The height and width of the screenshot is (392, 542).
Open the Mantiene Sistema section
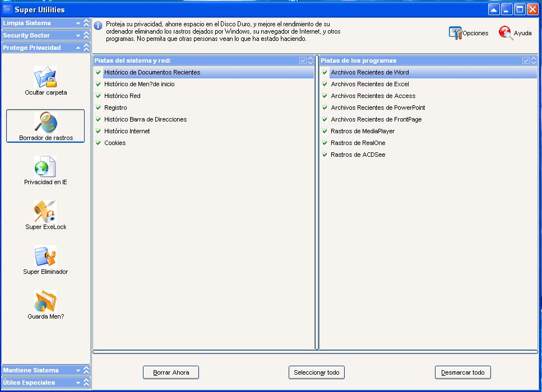(45, 370)
